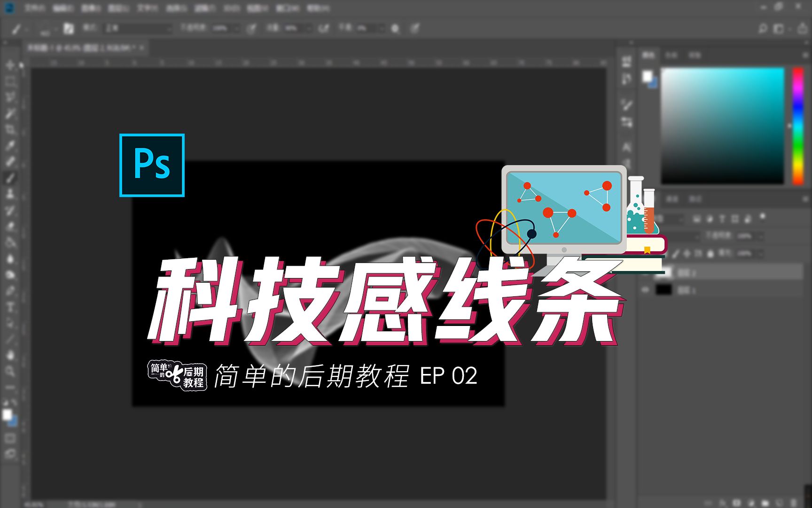
Task: Click the Screen Mode icon
Action: pyautogui.click(x=10, y=454)
